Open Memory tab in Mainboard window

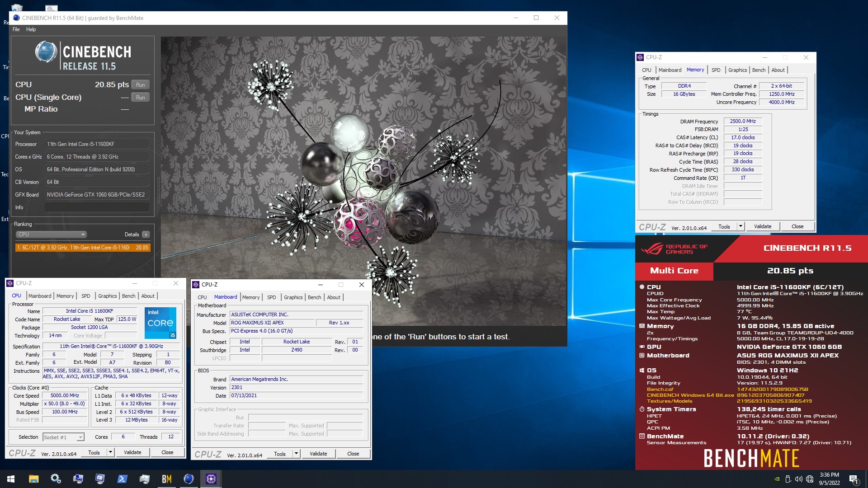point(251,297)
